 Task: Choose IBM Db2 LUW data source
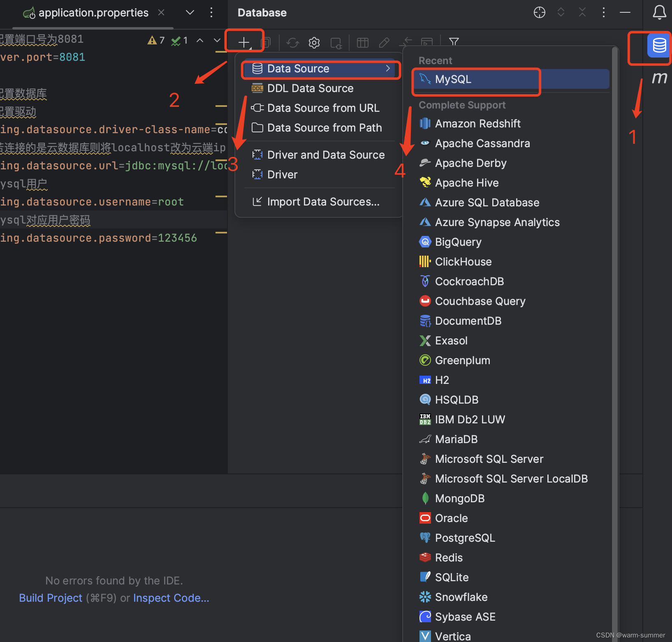tap(511, 420)
